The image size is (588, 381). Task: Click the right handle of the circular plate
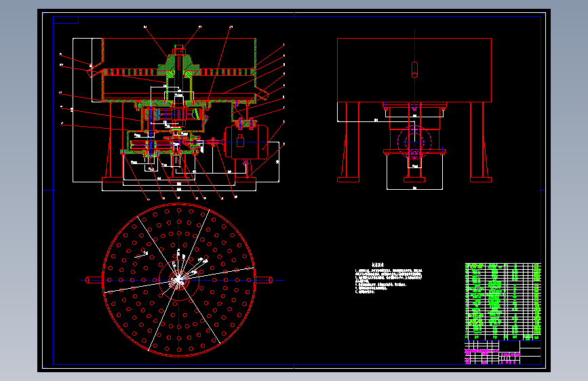264,280
